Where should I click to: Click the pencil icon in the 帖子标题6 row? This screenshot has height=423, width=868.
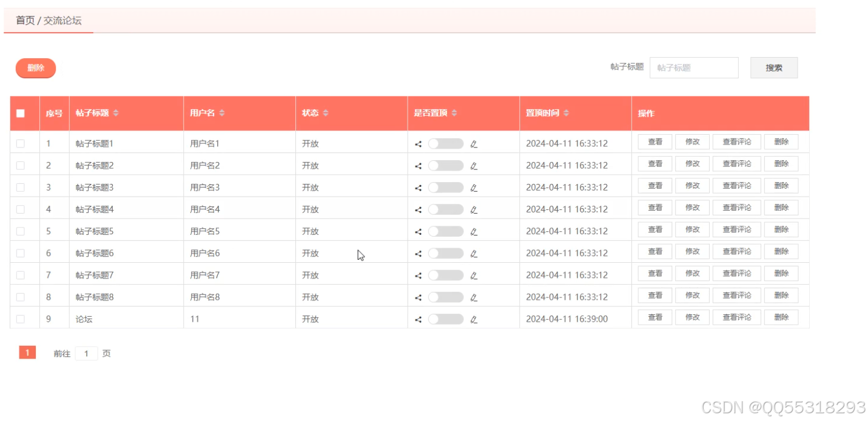[474, 253]
